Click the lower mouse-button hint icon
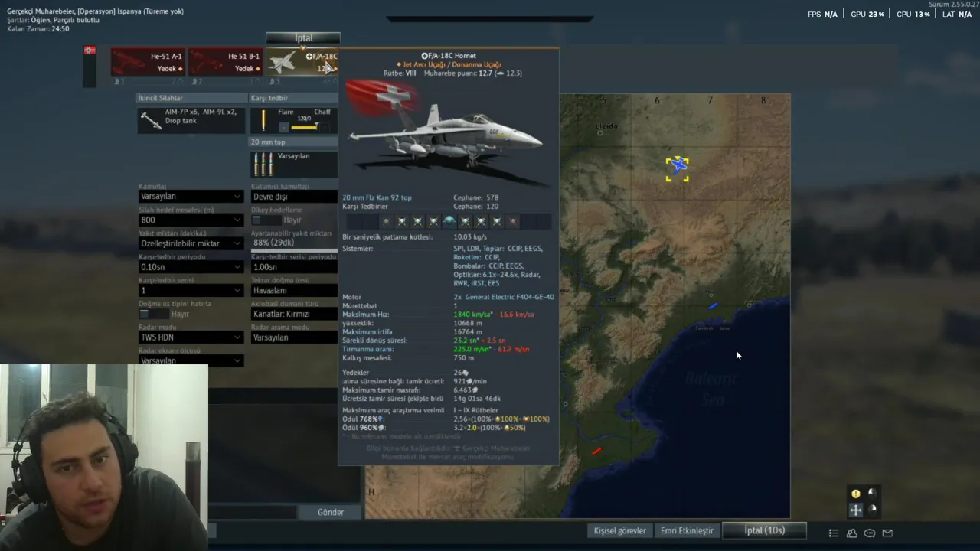The width and height of the screenshot is (980, 551). [871, 509]
